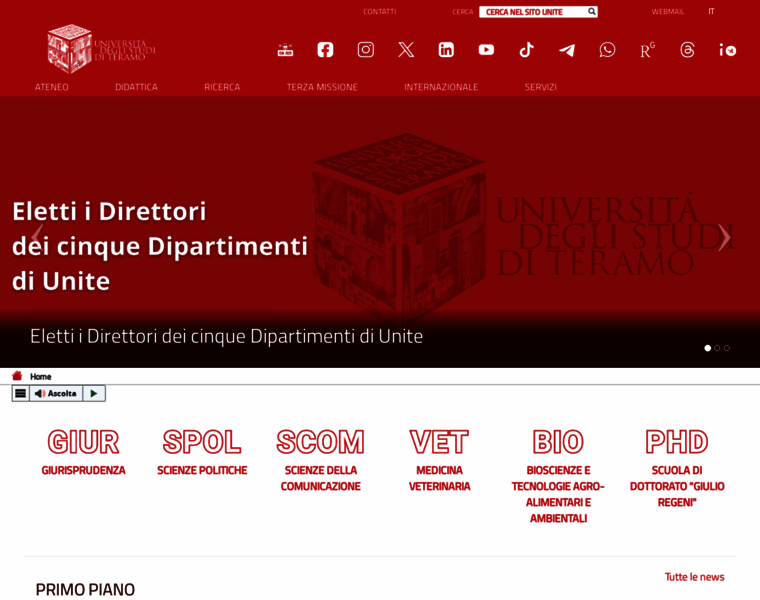Click the red Home house icon
Screen dimensions: 760x600
tap(17, 376)
